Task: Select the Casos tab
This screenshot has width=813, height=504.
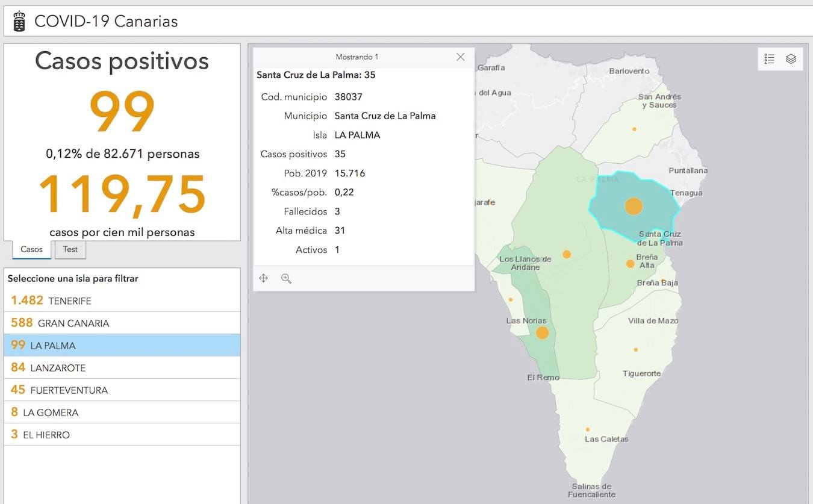Action: 32,249
